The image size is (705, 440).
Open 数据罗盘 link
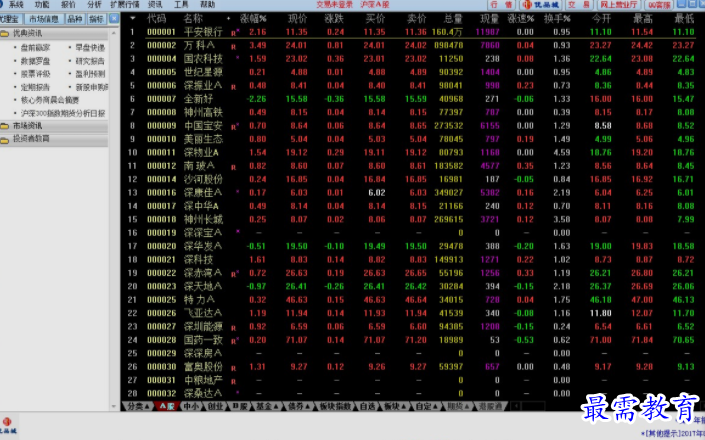pyautogui.click(x=35, y=61)
